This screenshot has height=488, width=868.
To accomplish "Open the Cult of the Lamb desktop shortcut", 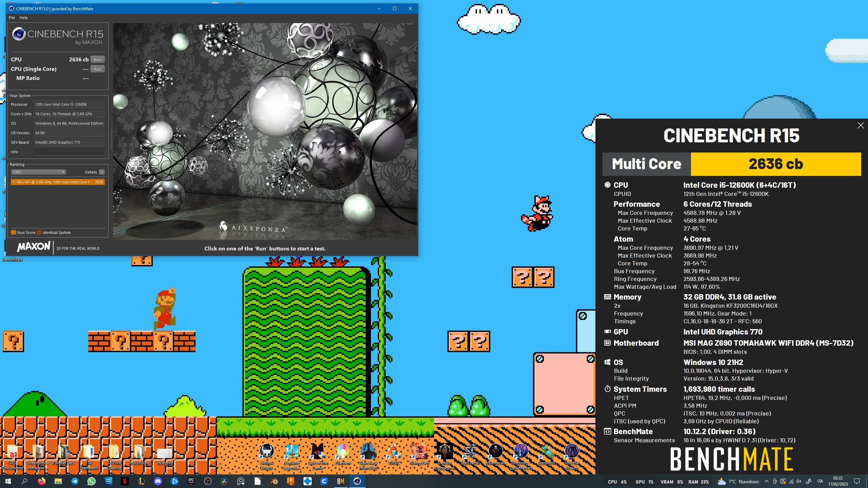I will (317, 457).
